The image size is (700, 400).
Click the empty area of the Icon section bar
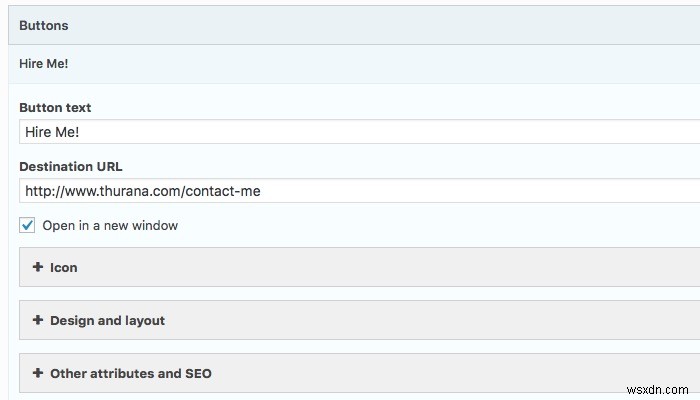tap(400, 268)
